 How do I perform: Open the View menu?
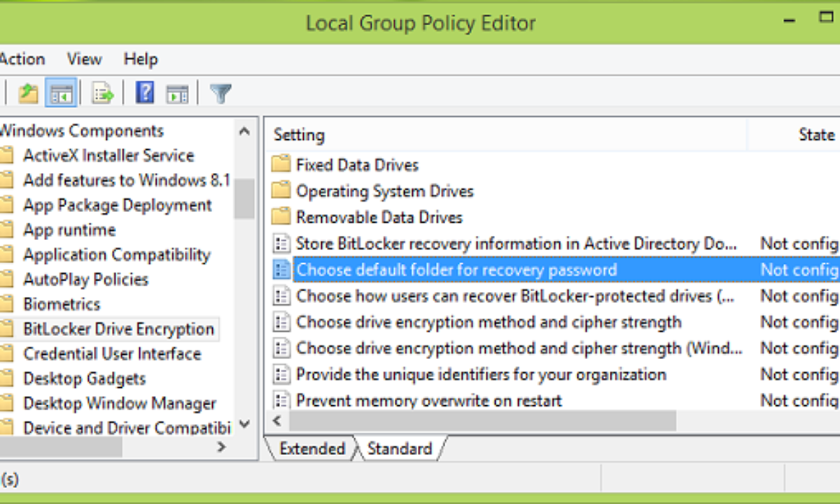click(x=84, y=59)
